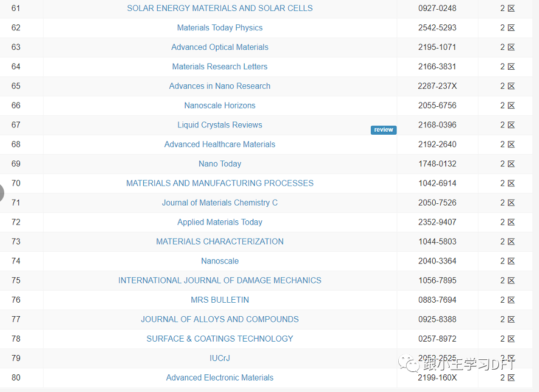
Task: Select the ISSN text 1044-5803
Action: tap(437, 242)
